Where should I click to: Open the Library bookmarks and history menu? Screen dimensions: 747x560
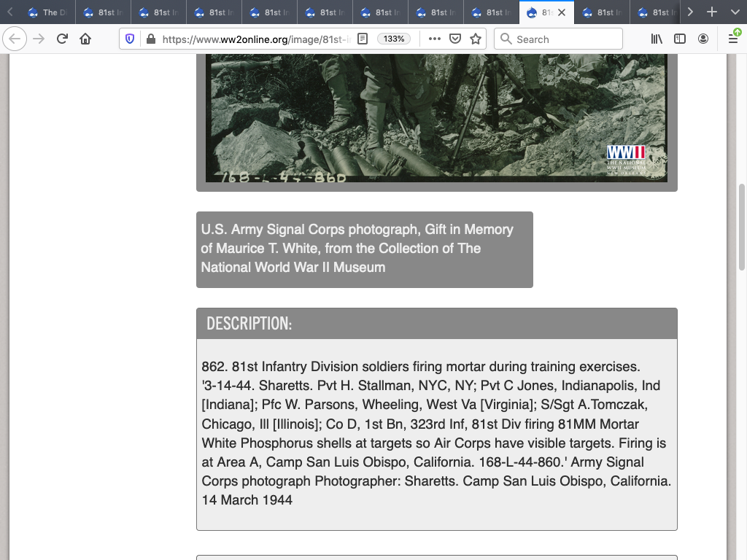click(657, 39)
